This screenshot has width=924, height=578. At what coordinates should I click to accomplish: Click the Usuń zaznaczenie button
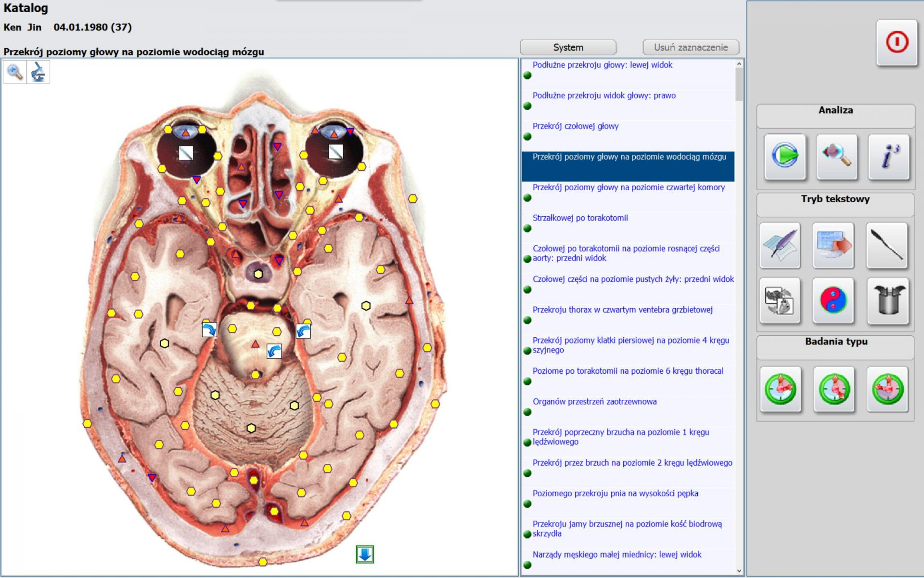click(x=691, y=47)
